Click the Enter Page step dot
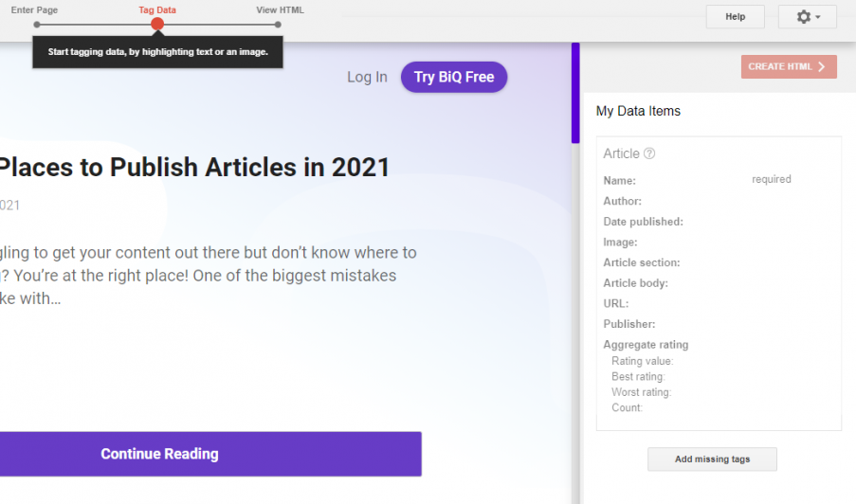This screenshot has width=856, height=504. pos(37,25)
